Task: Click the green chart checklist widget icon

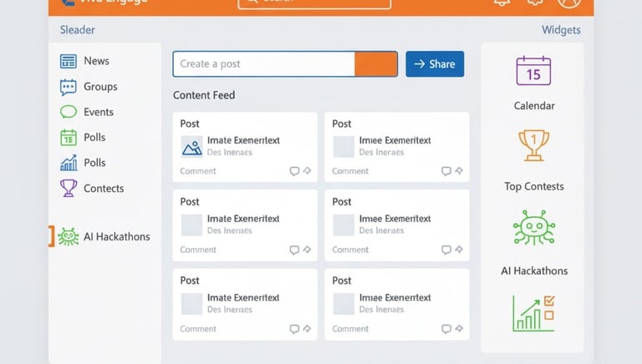Action: [533, 313]
